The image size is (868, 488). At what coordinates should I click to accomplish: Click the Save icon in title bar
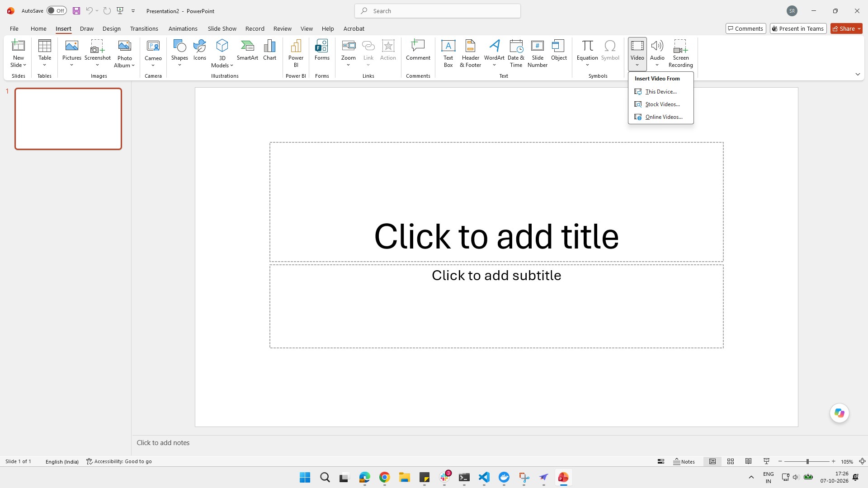tap(76, 11)
